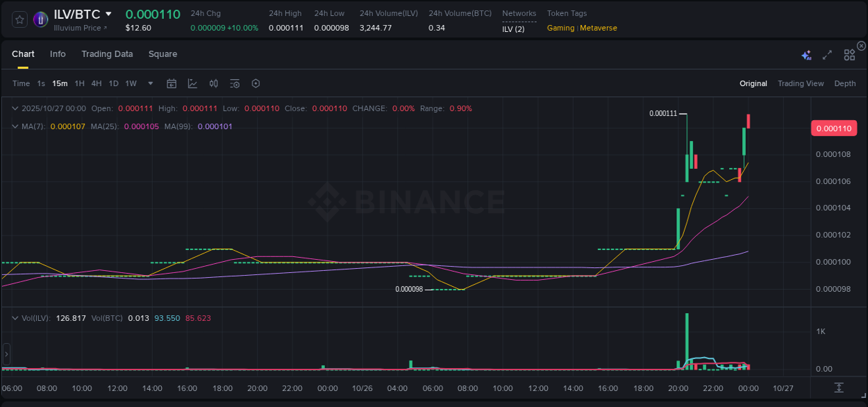Open the indicator list viewer

[x=235, y=83]
